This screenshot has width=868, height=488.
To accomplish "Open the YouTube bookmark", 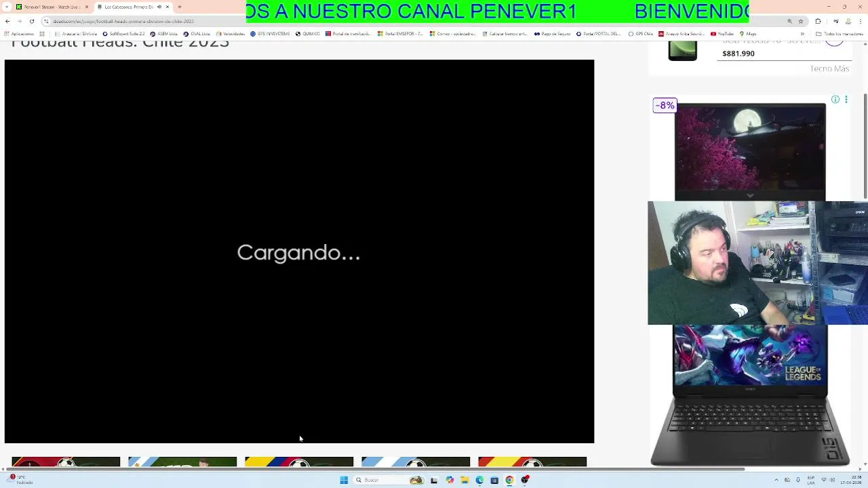I will coord(722,34).
